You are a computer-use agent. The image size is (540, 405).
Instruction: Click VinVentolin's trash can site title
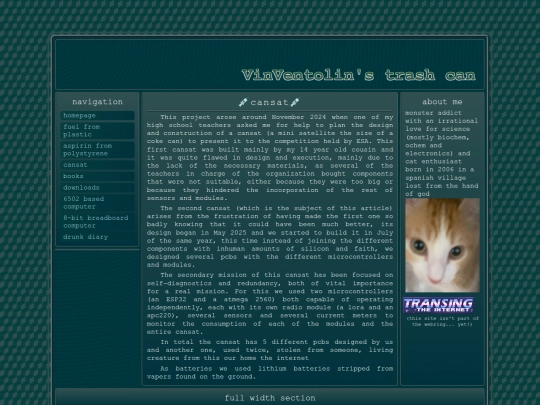(359, 75)
